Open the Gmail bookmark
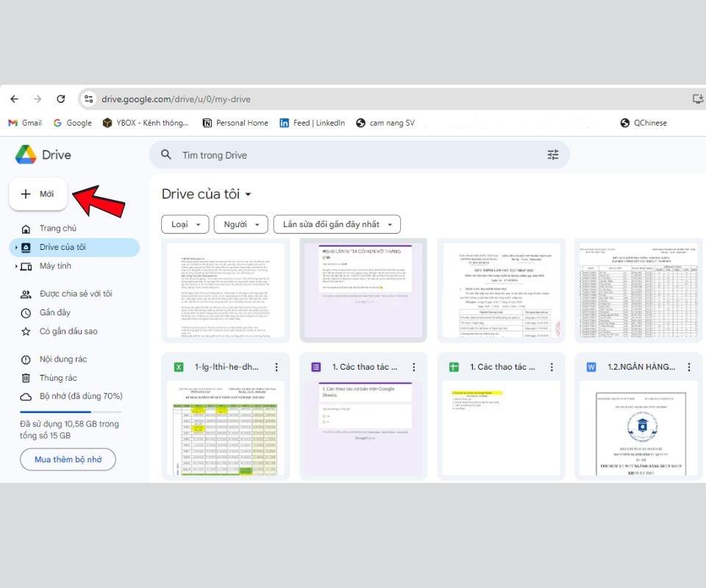Viewport: 706px width, 588px height. [x=25, y=123]
